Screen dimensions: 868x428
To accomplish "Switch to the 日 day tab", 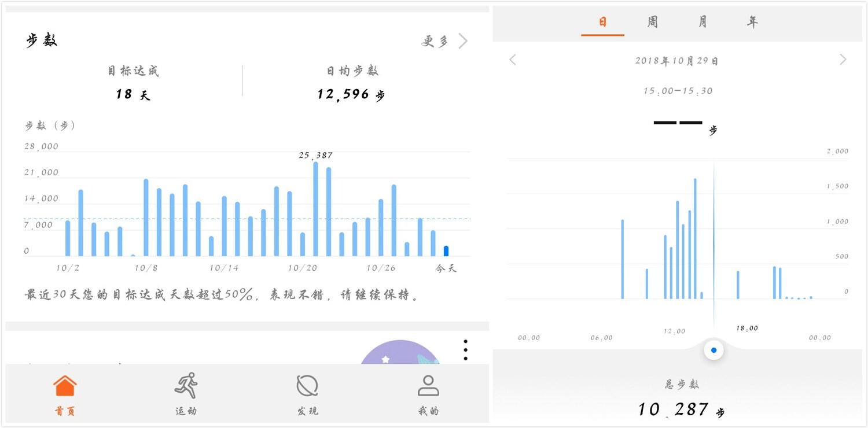I will click(x=602, y=23).
